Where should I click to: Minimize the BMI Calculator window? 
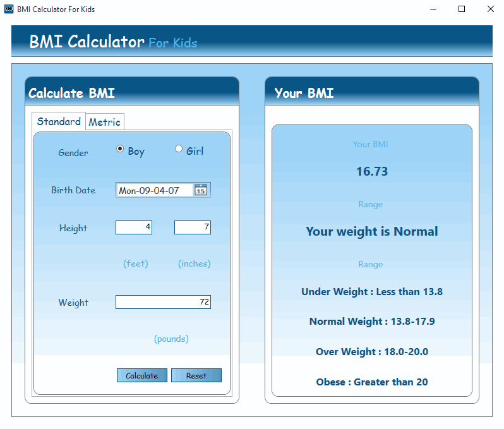click(433, 9)
